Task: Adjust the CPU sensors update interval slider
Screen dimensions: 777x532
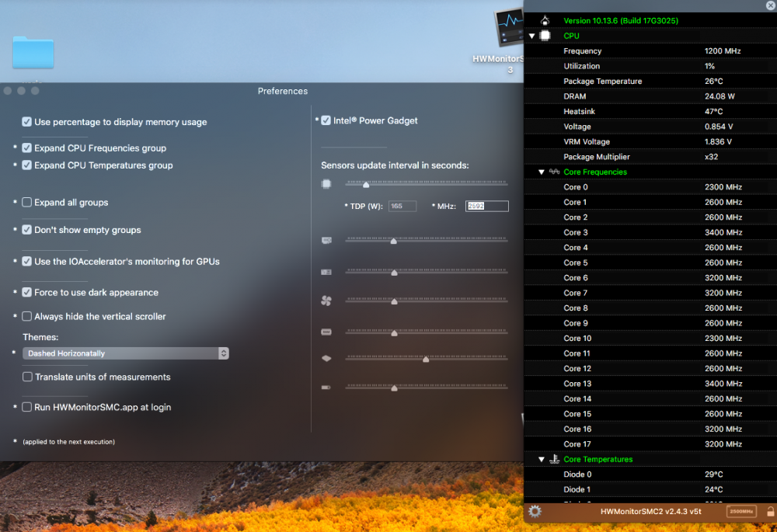Action: click(x=366, y=184)
